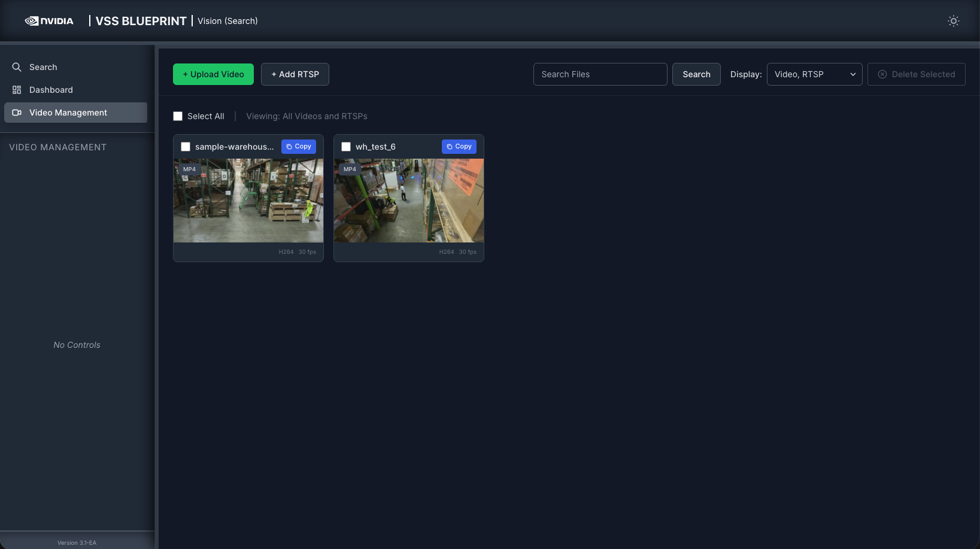The width and height of the screenshot is (980, 549).
Task: Click the Video Management camera icon
Action: coord(17,113)
